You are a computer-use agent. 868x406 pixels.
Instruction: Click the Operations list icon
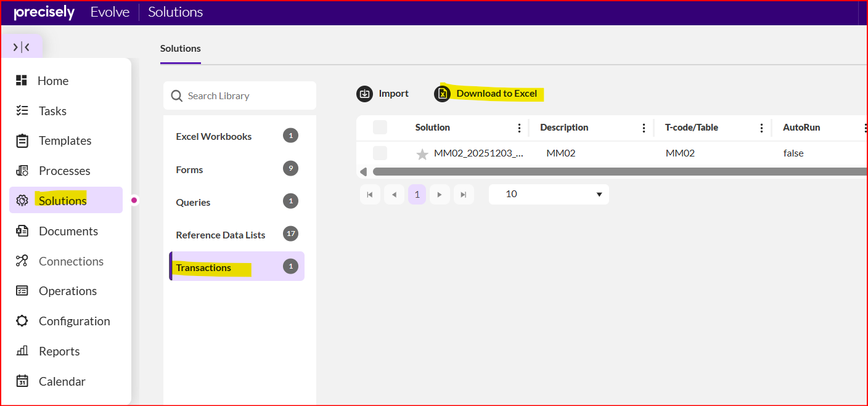22,291
